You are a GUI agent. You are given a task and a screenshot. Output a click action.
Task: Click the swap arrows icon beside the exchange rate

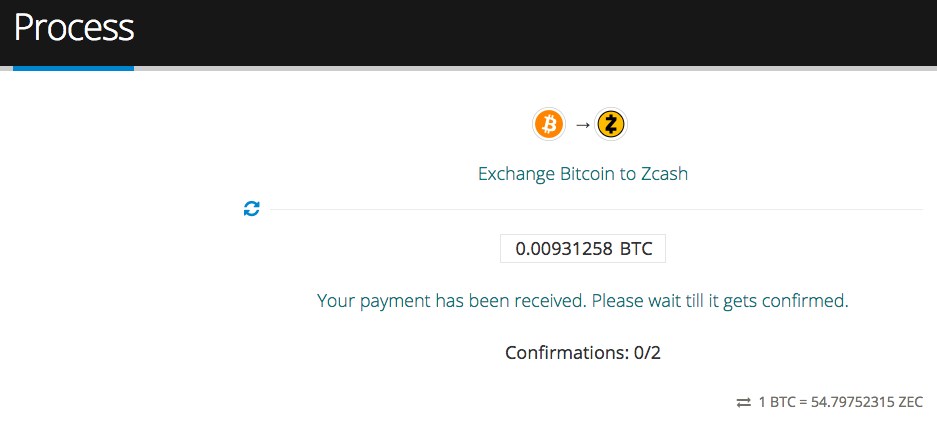click(x=743, y=403)
